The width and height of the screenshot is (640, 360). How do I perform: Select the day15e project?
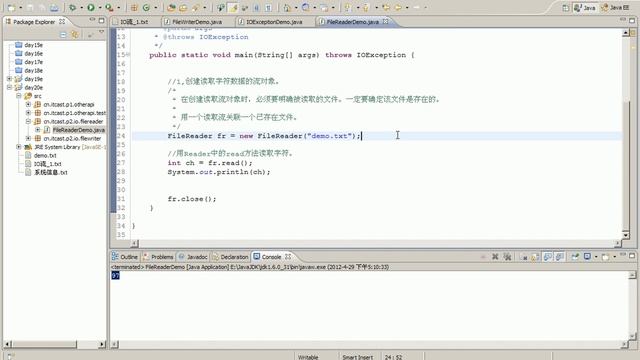pyautogui.click(x=33, y=45)
